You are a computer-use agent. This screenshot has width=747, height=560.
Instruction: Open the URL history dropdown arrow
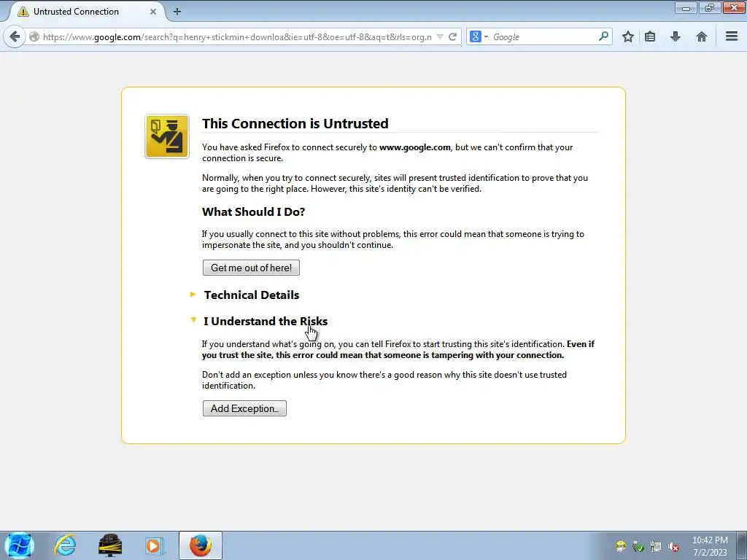coord(440,36)
